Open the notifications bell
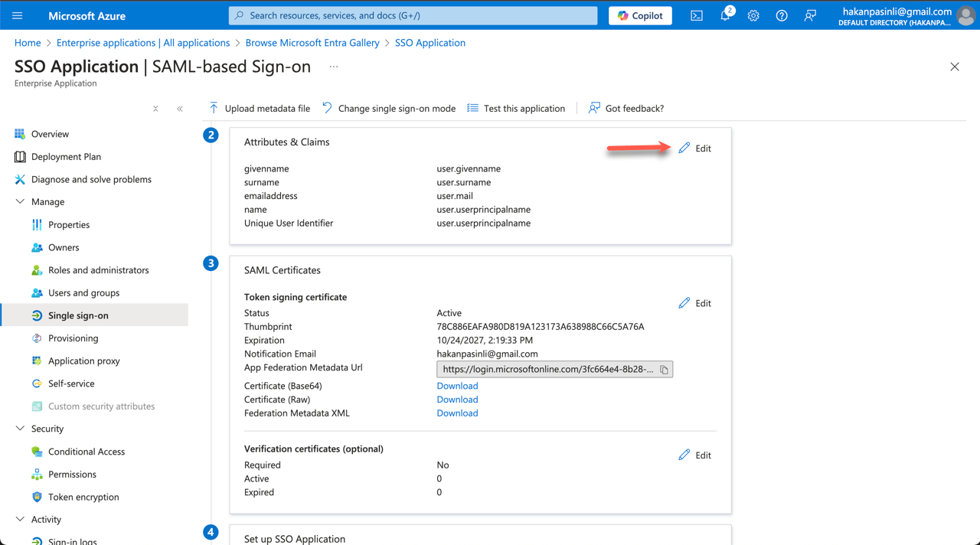Viewport: 980px width, 545px height. (x=724, y=15)
